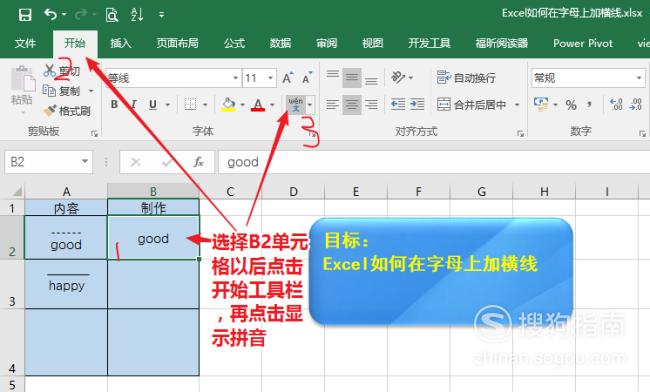Open the Copy (复制) dropdown arrow
The width and height of the screenshot is (650, 392).
[91, 91]
